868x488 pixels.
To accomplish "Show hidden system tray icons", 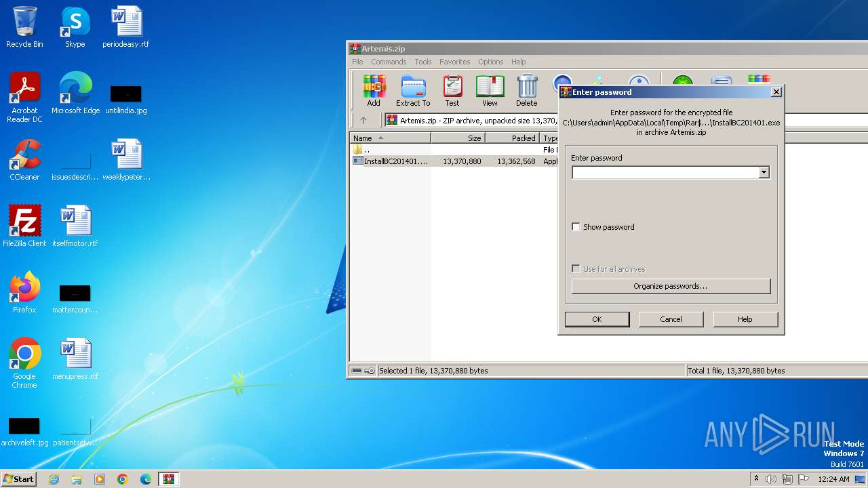I will pyautogui.click(x=756, y=479).
